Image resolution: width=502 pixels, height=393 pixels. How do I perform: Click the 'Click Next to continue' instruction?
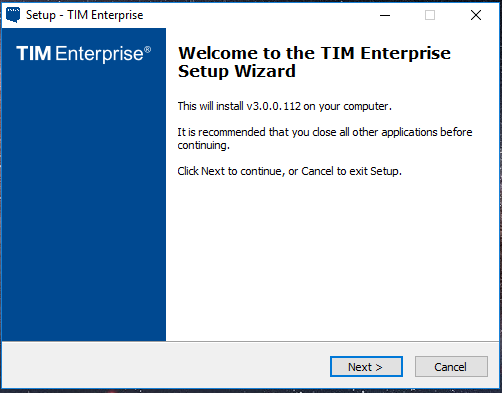pyautogui.click(x=289, y=171)
